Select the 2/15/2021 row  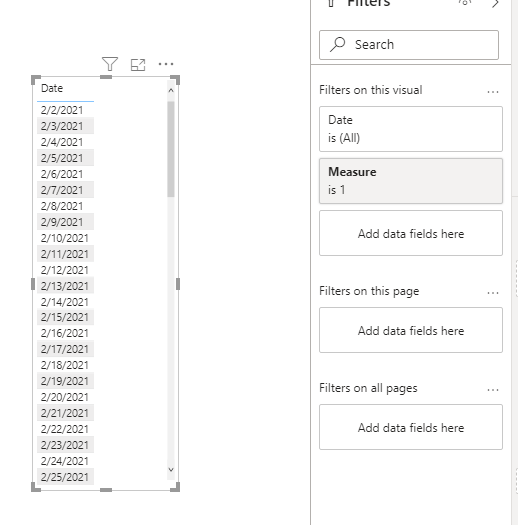[65, 317]
